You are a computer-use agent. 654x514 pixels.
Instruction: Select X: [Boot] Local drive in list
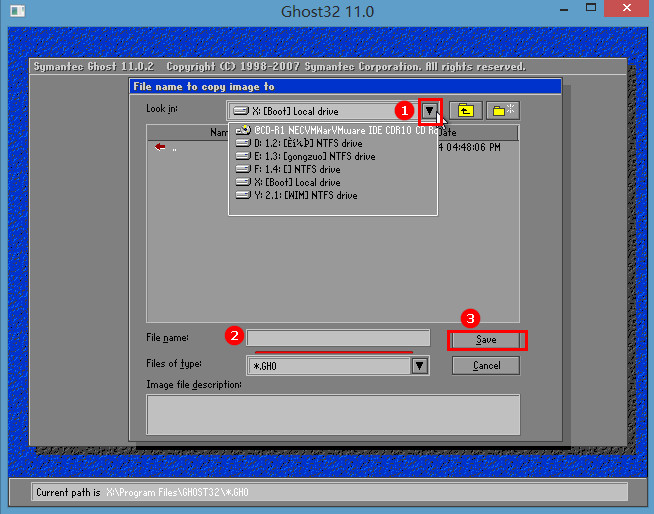point(333,182)
